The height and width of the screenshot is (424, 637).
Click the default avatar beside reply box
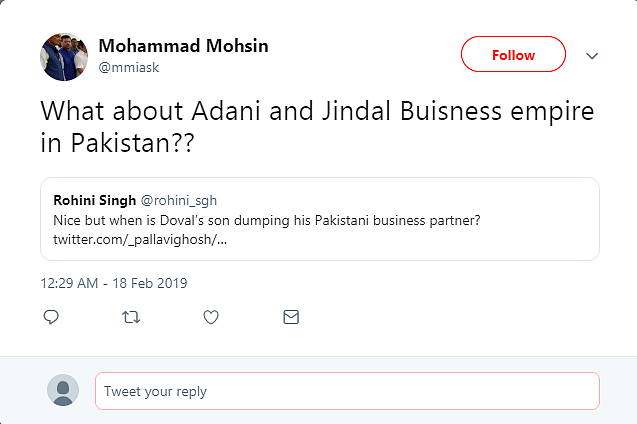(63, 390)
